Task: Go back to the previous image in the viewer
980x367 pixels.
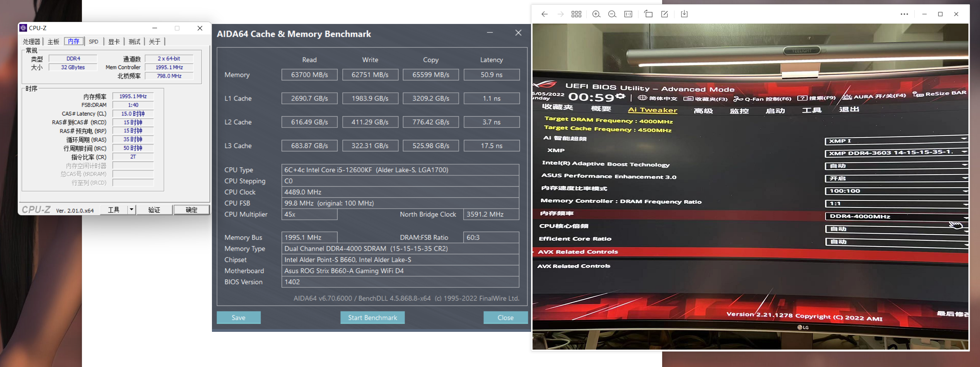Action: [x=545, y=14]
